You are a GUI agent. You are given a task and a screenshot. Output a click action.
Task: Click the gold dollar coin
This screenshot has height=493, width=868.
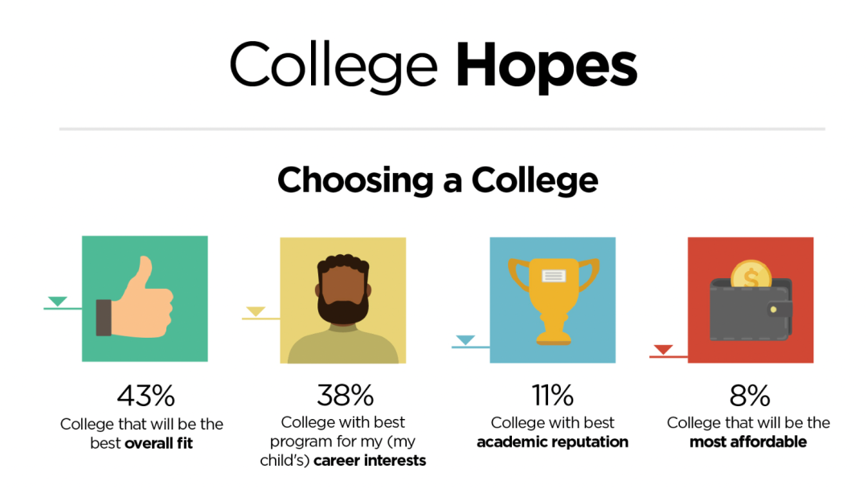[x=752, y=277]
